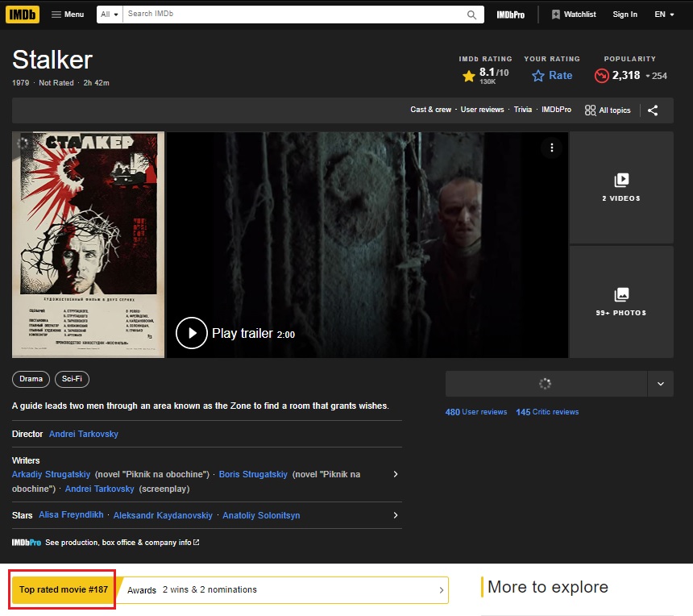The width and height of the screenshot is (693, 616).
Task: Expand the Writers full credits arrow
Action: click(x=395, y=474)
